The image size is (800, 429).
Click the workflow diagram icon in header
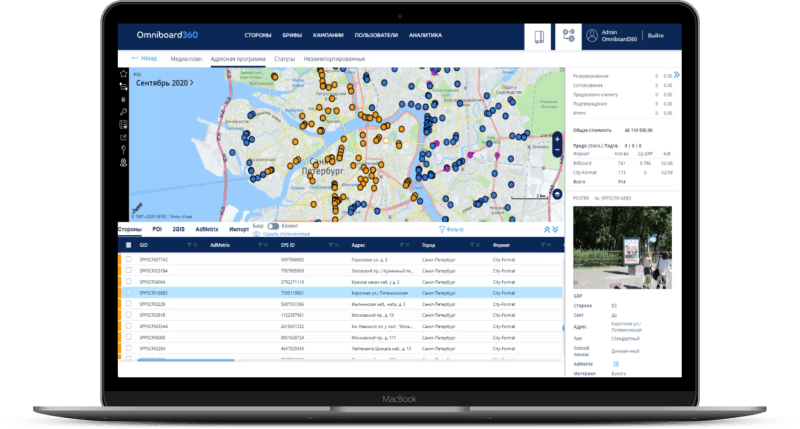tap(569, 36)
